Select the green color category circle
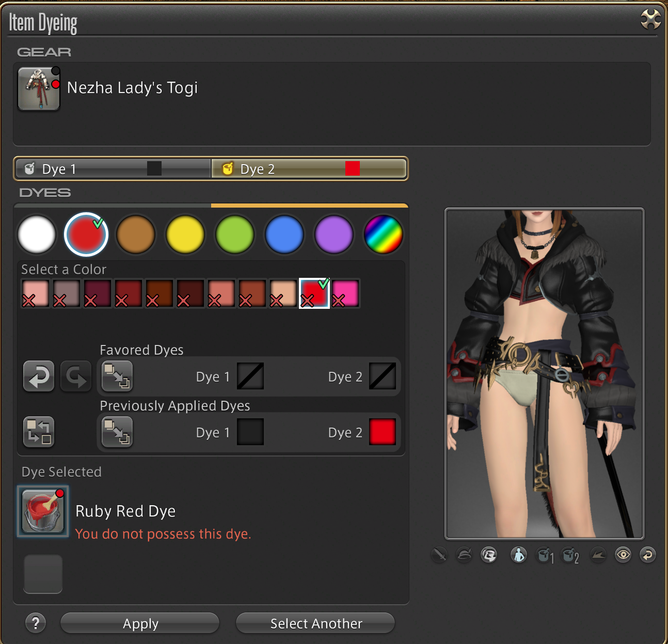Viewport: 668px width, 644px height. tap(235, 234)
